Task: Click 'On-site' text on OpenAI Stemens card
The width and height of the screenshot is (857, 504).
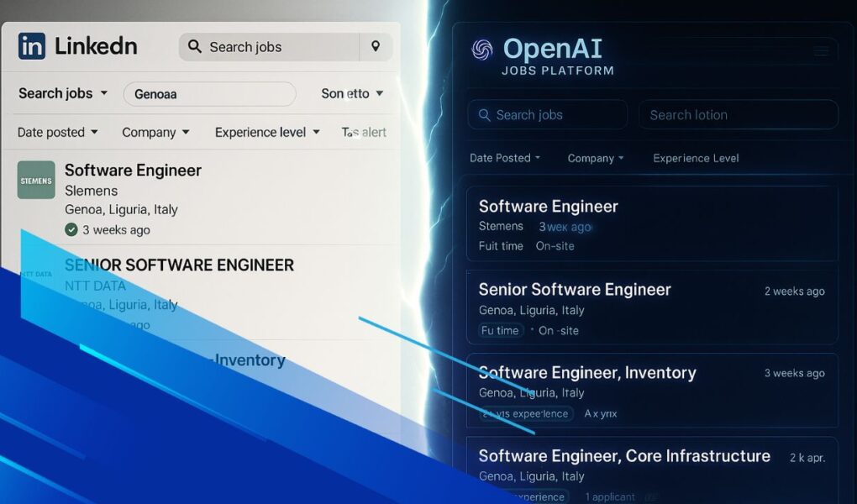Action: click(555, 246)
